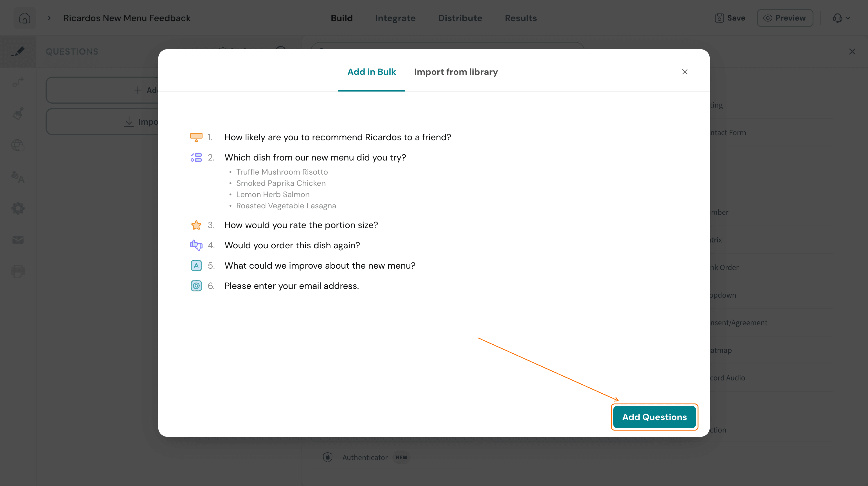Click the home icon in the header

tap(24, 18)
